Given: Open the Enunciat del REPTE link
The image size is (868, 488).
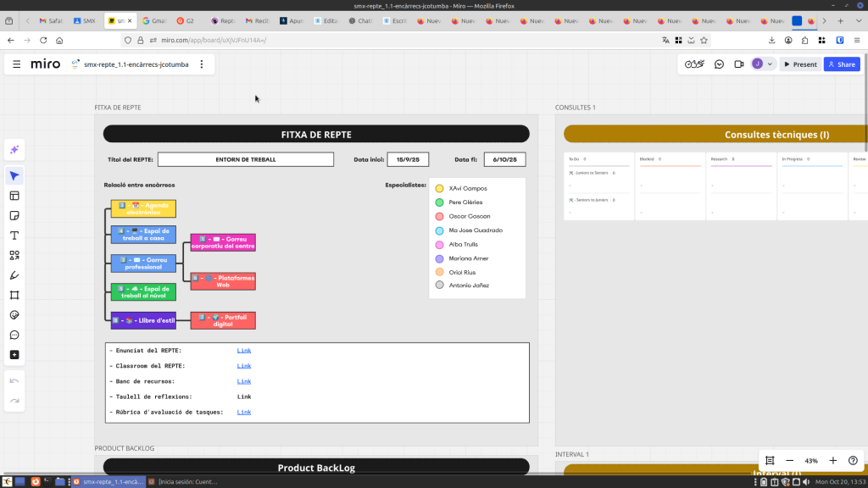Looking at the screenshot, I should click(244, 351).
